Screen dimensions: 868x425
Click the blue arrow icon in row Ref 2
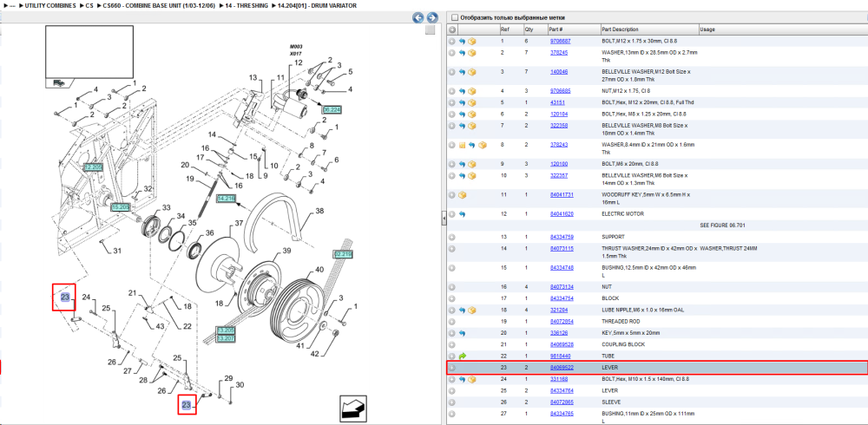(x=462, y=53)
